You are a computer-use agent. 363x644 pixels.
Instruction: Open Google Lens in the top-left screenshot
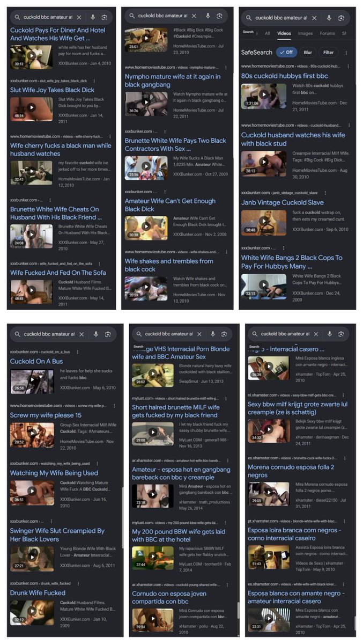105,17
